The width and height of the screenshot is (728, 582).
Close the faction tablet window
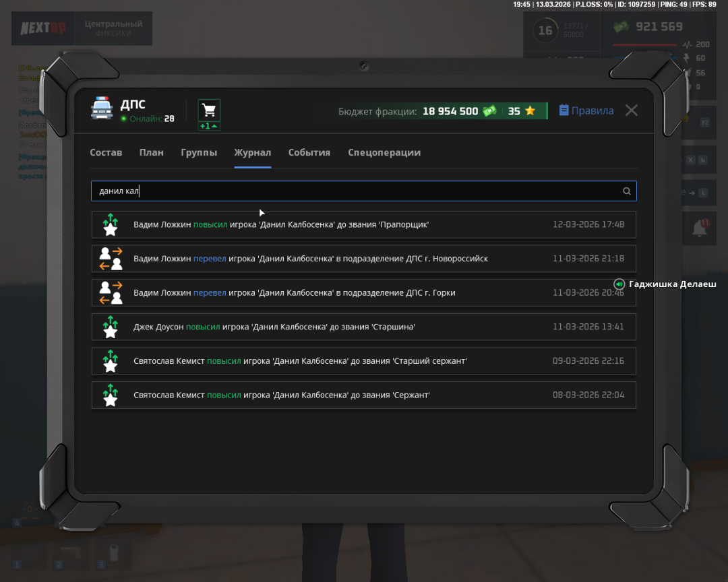tap(631, 110)
